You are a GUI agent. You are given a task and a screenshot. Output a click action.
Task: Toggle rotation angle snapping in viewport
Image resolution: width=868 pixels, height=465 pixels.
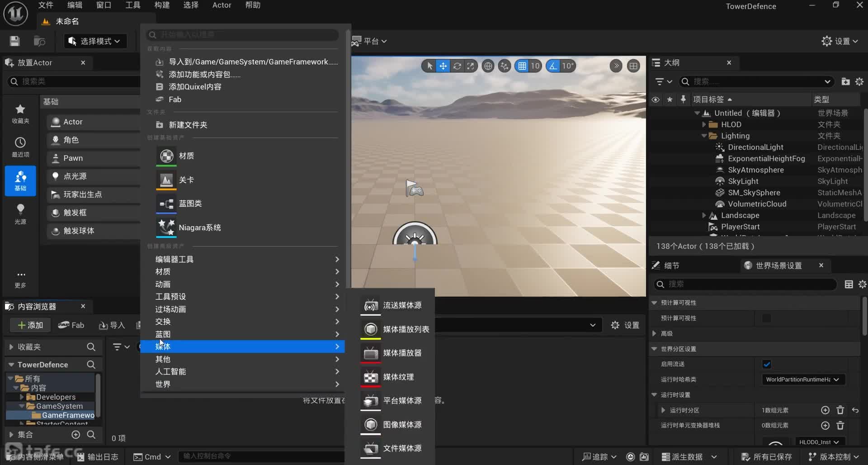(553, 66)
